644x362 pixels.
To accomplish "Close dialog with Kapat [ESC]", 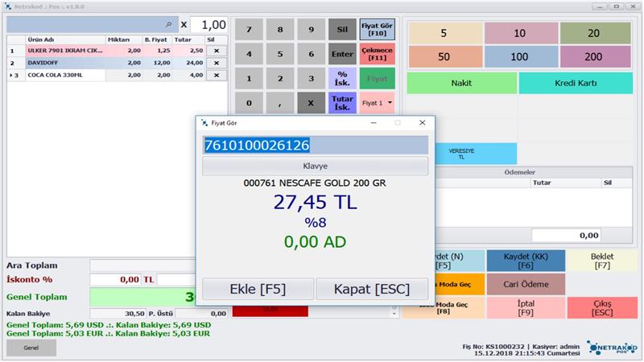I will pos(372,289).
